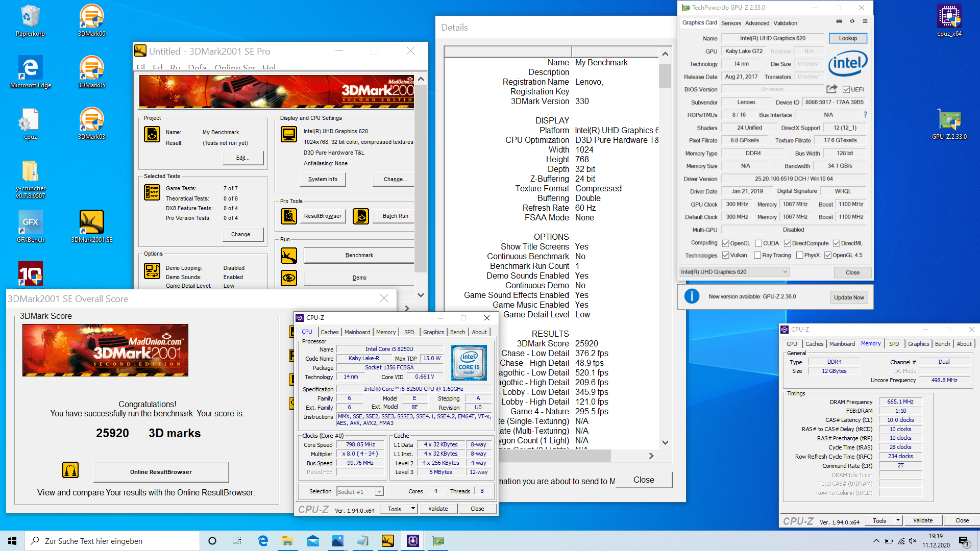Open GPU selection dropdown in GPU-Z
Image resolution: width=980 pixels, height=551 pixels.
point(734,272)
